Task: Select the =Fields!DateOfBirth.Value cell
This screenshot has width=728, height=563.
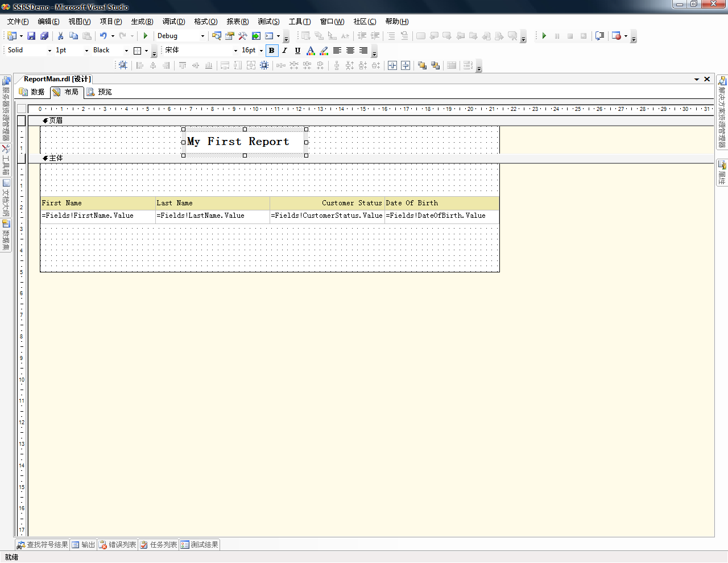Action: point(442,216)
